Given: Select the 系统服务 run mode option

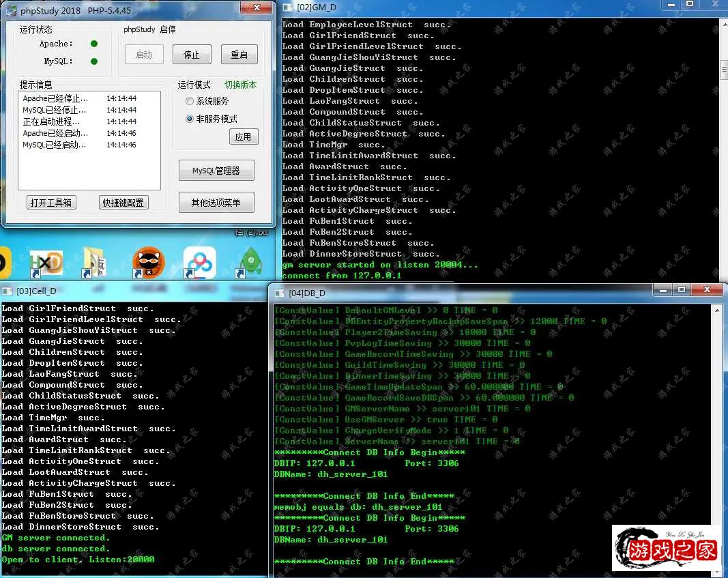Looking at the screenshot, I should (190, 101).
